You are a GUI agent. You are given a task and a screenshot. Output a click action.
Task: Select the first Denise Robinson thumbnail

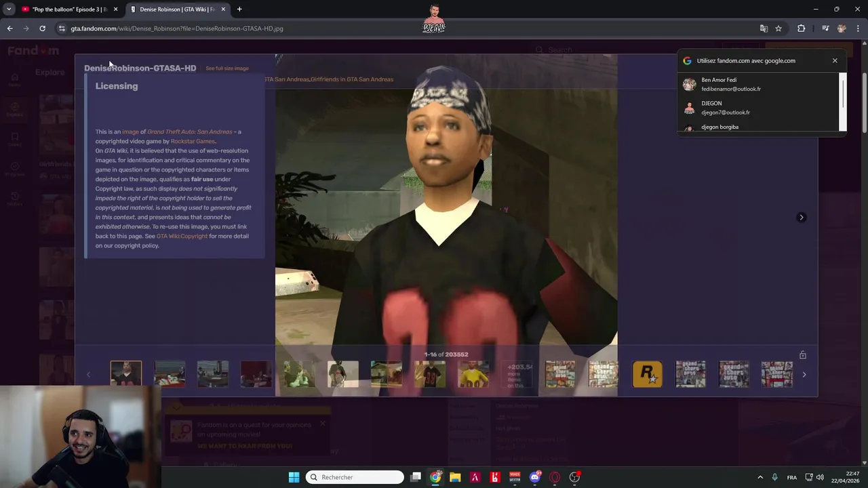pos(126,374)
